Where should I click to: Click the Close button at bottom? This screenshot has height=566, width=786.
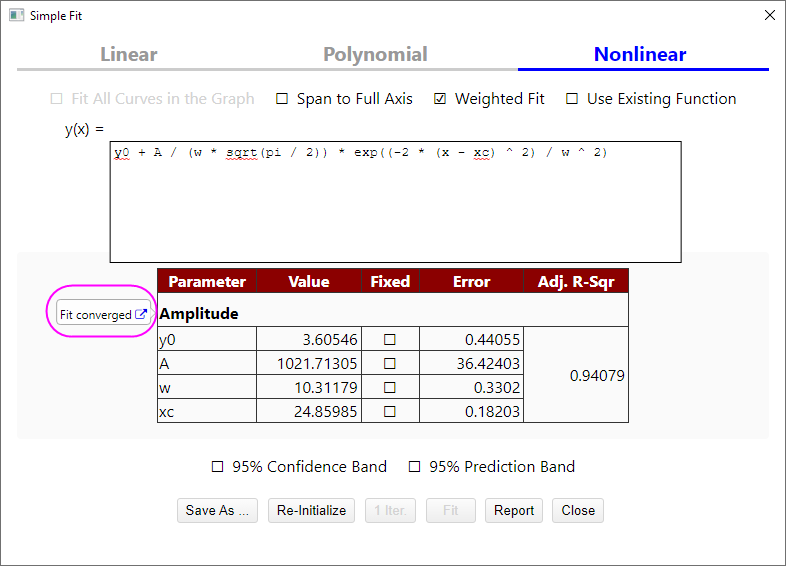578,510
